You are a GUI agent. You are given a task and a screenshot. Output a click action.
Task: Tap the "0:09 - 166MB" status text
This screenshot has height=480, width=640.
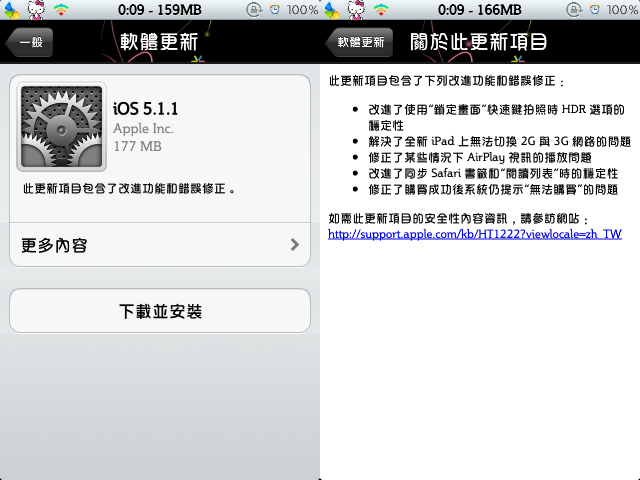480,10
